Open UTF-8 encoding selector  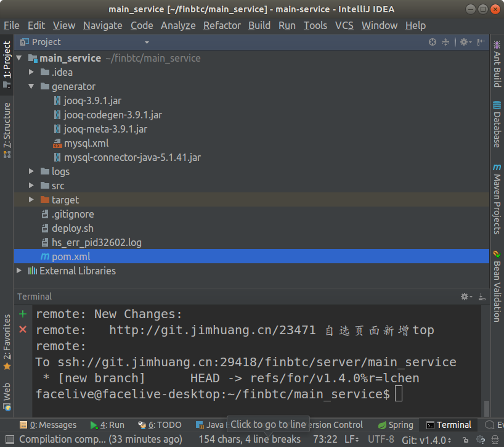pyautogui.click(x=381, y=439)
